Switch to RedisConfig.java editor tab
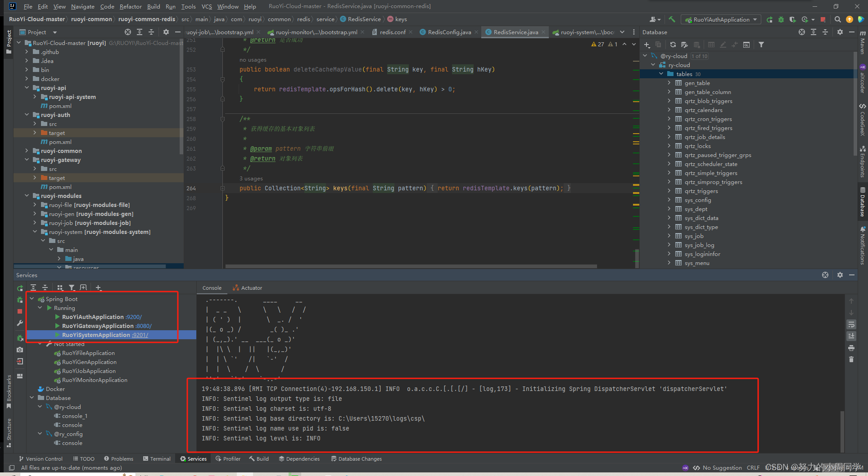Viewport: 868px width, 476px height. point(449,32)
